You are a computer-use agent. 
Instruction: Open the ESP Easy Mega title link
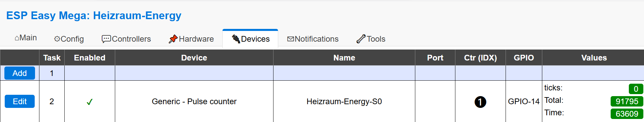click(x=94, y=15)
